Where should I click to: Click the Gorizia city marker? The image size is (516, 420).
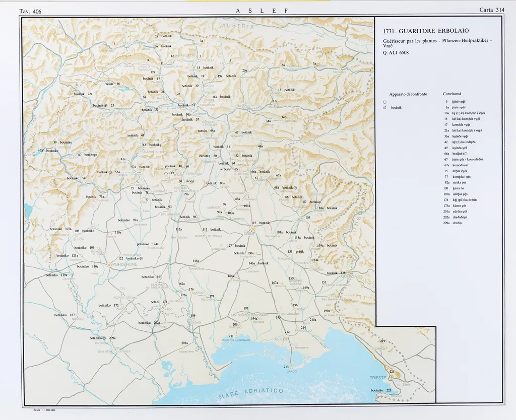348,272
